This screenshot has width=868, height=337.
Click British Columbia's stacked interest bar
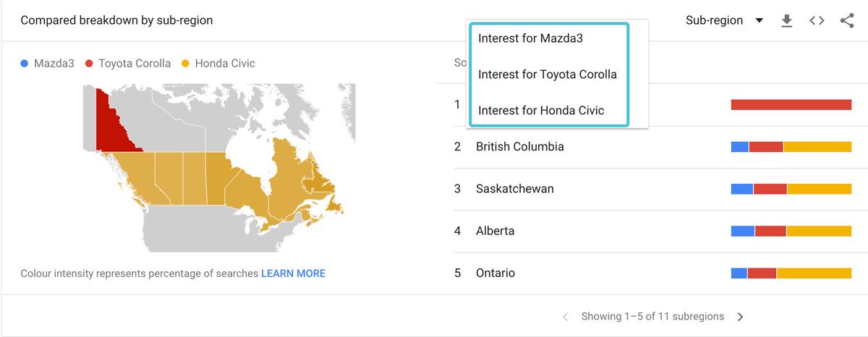click(x=791, y=147)
